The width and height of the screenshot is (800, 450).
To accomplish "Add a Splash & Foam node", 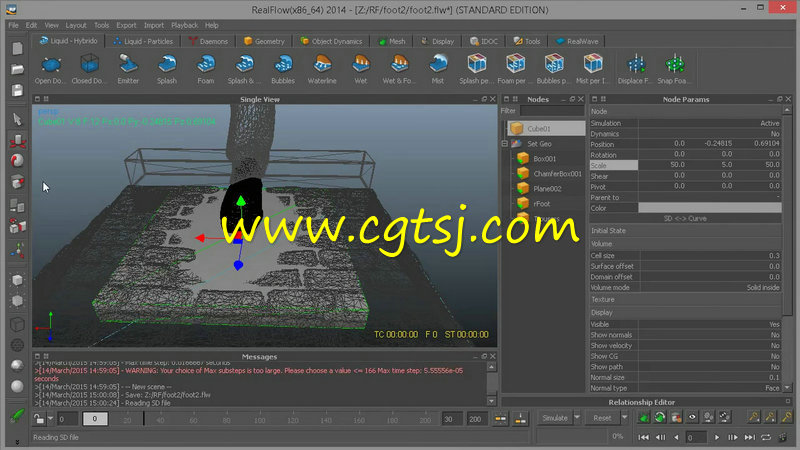I will point(244,64).
